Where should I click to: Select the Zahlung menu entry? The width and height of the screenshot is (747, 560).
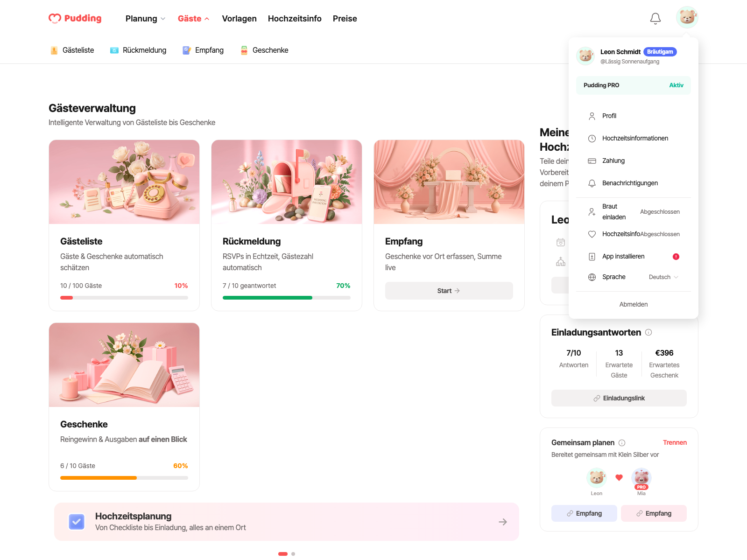(634, 161)
